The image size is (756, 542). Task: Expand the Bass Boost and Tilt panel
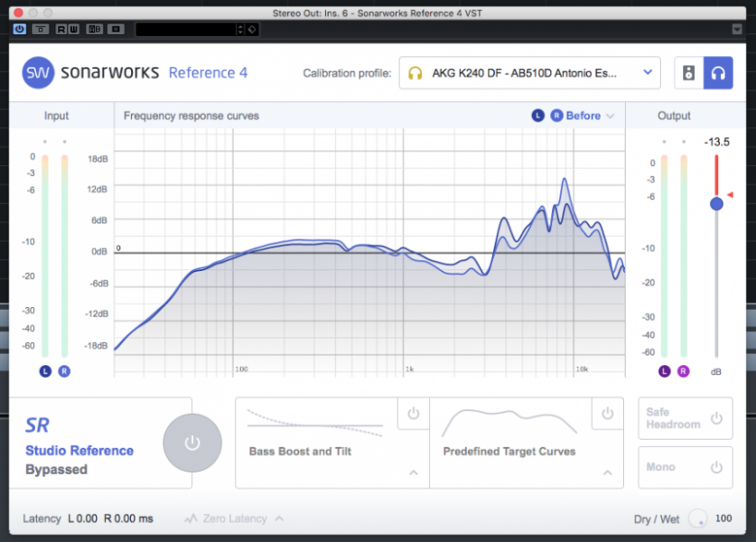coord(413,472)
